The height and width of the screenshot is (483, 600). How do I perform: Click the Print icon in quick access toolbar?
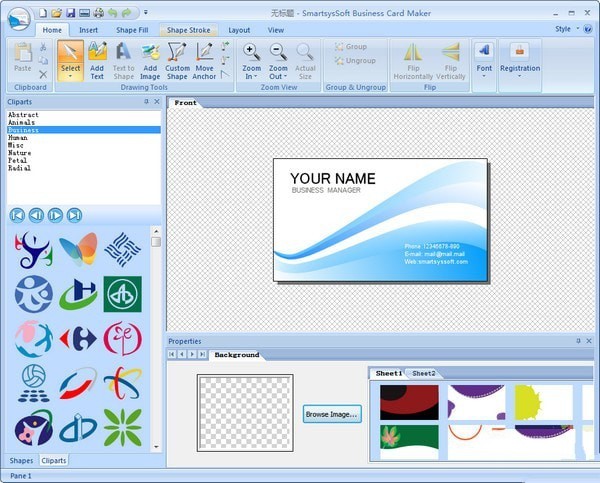[x=99, y=13]
